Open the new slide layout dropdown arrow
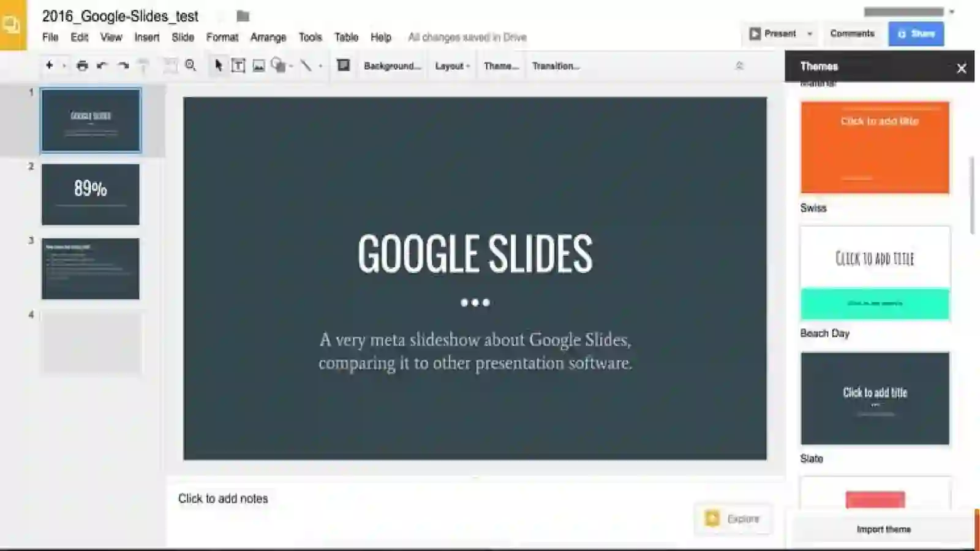The image size is (980, 551). (x=64, y=66)
